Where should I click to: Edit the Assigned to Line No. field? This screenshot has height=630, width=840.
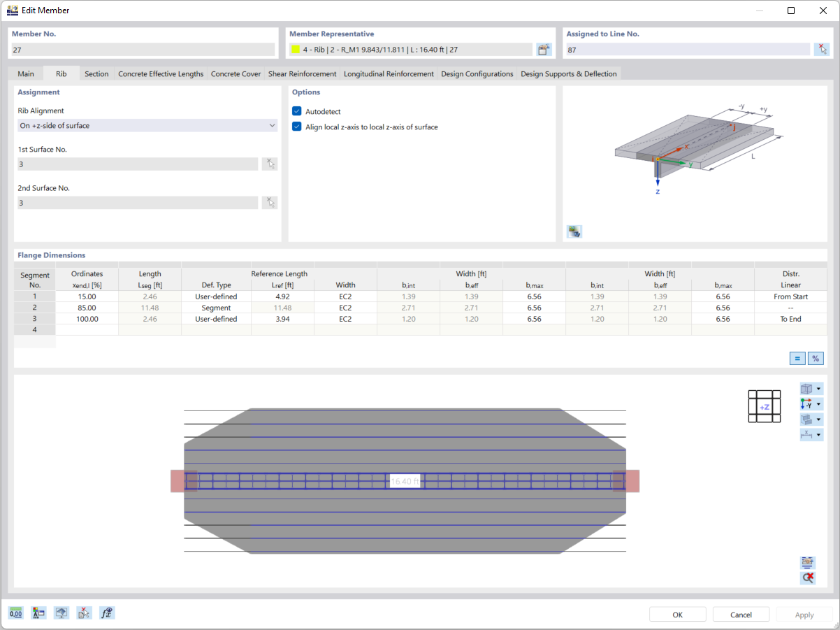coord(688,49)
